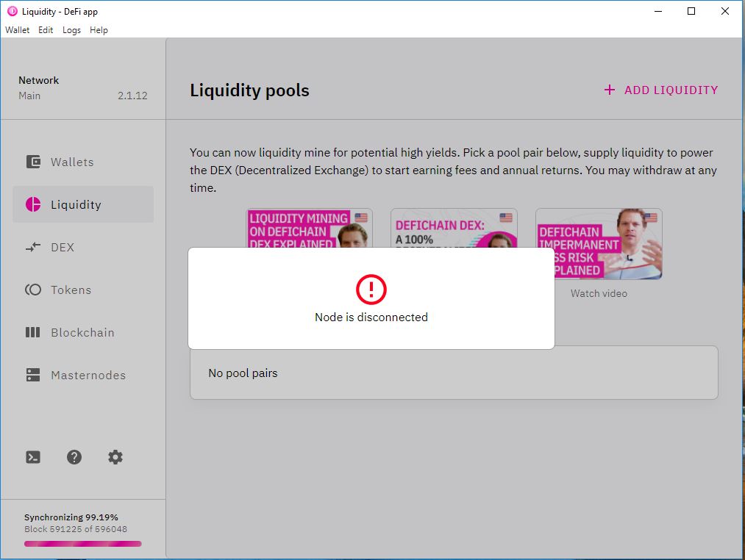Open Liquidity Mining on DeFiChain video thumbnail
745x560 pixels.
coord(310,229)
